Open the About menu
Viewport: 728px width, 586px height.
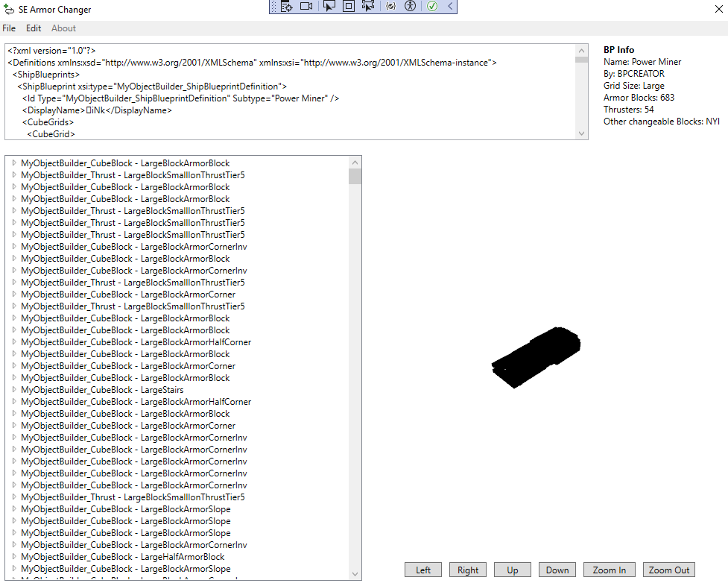(x=63, y=28)
